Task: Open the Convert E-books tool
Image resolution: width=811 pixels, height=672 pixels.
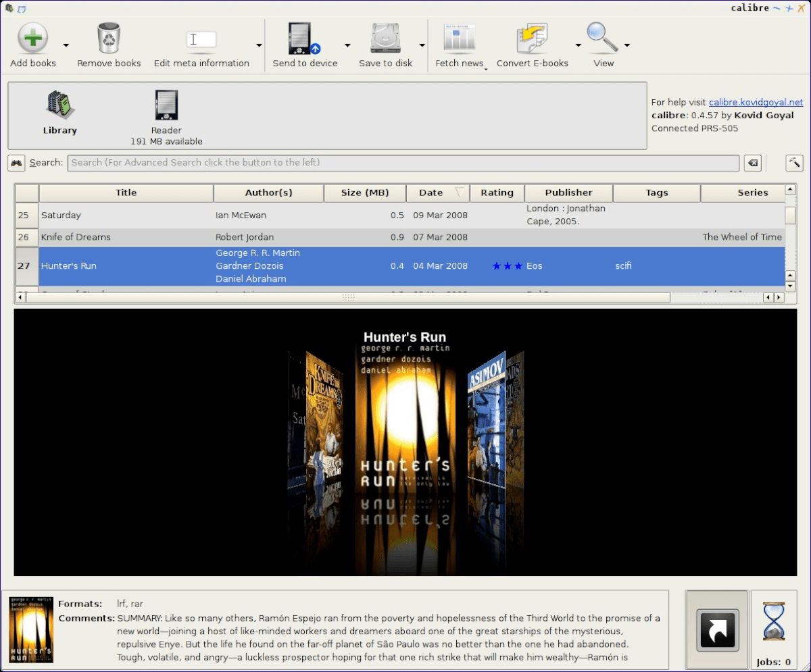Action: click(531, 38)
